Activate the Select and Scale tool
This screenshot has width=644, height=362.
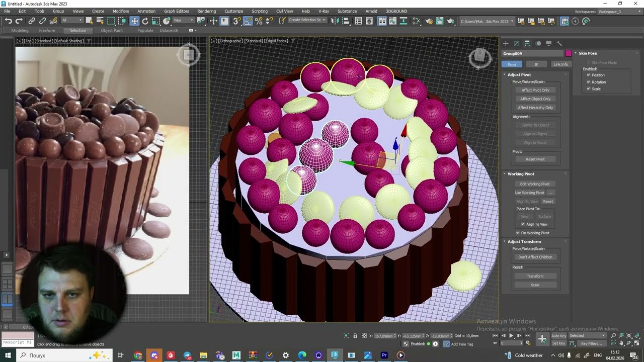coord(155,21)
